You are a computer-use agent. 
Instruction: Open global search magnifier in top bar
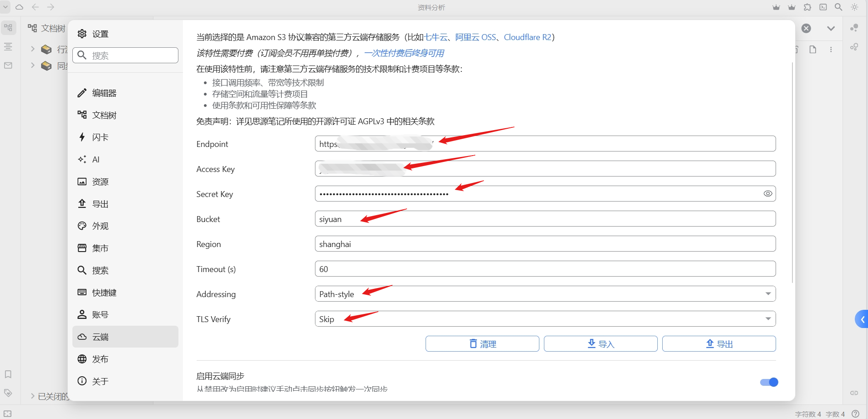[x=838, y=7]
